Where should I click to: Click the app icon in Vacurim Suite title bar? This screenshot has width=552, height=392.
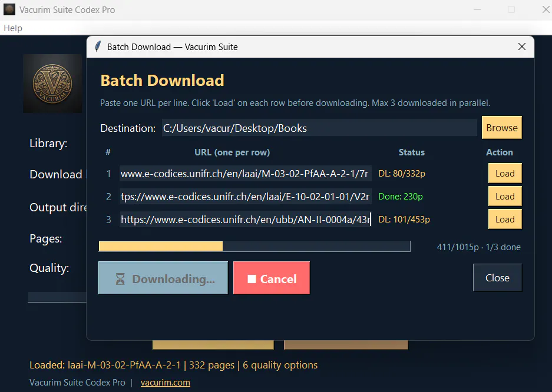click(x=9, y=9)
